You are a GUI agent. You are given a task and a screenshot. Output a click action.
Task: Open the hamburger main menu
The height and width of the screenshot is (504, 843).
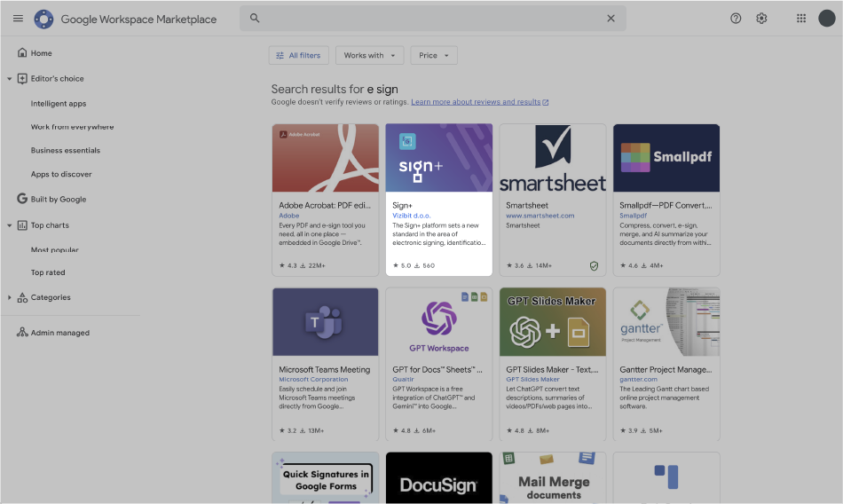click(x=18, y=19)
